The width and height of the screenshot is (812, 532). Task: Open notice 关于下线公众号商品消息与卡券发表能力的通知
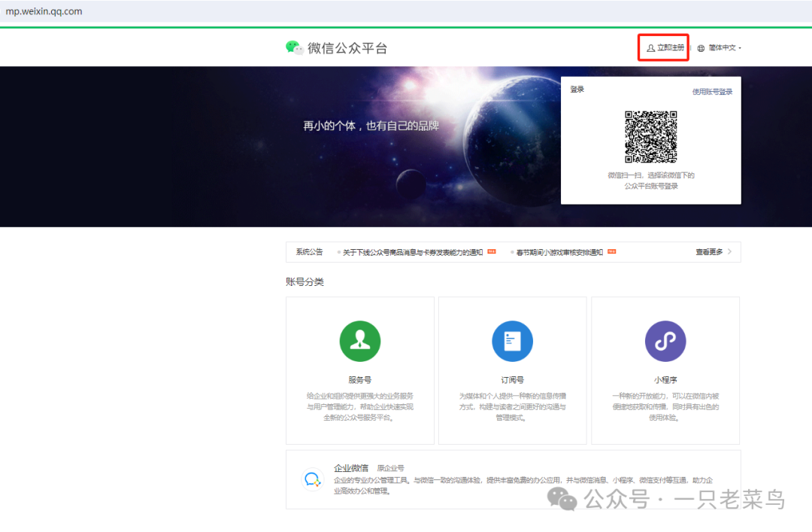coord(413,252)
